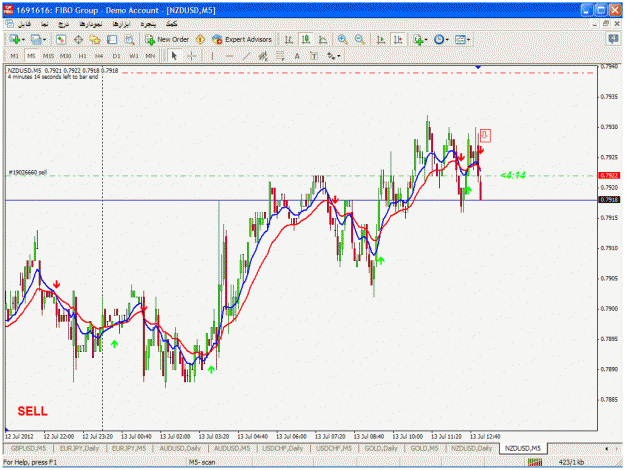
Task: Switch chart to Bar Chart mode
Action: click(289, 39)
